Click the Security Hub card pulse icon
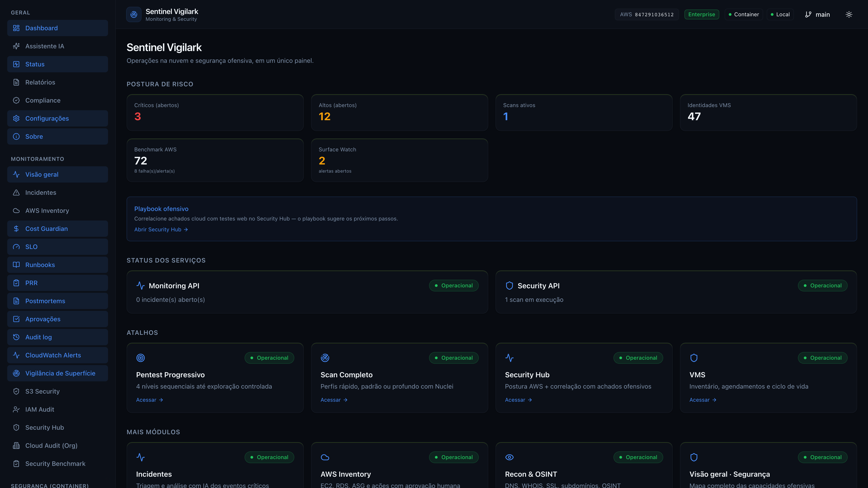The width and height of the screenshot is (868, 488). tap(509, 358)
